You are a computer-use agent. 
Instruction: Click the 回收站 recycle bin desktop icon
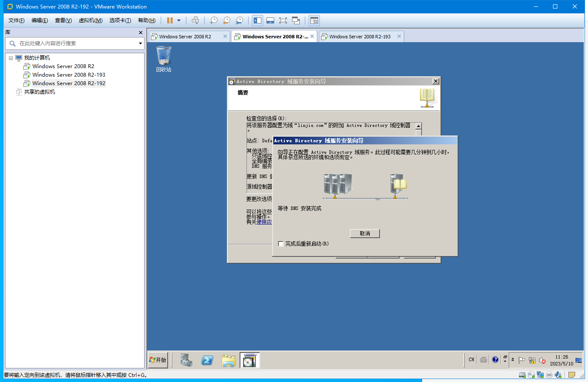click(164, 59)
